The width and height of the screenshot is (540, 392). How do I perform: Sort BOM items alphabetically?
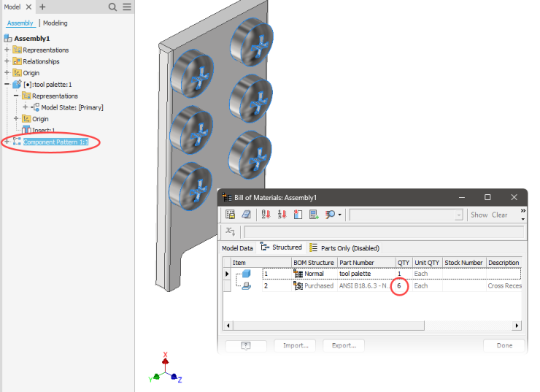[266, 215]
